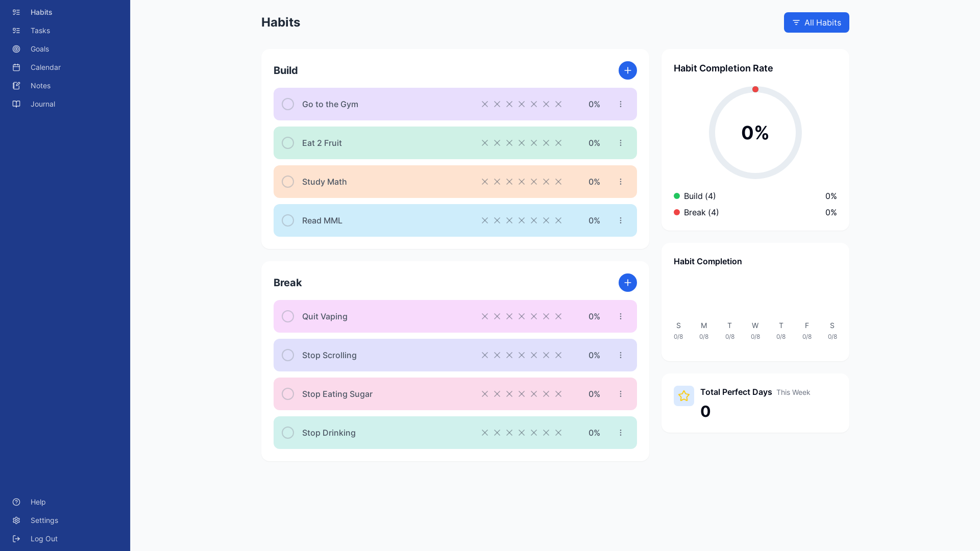The height and width of the screenshot is (551, 980).
Task: Click the red Break legend dot
Action: [x=677, y=212]
